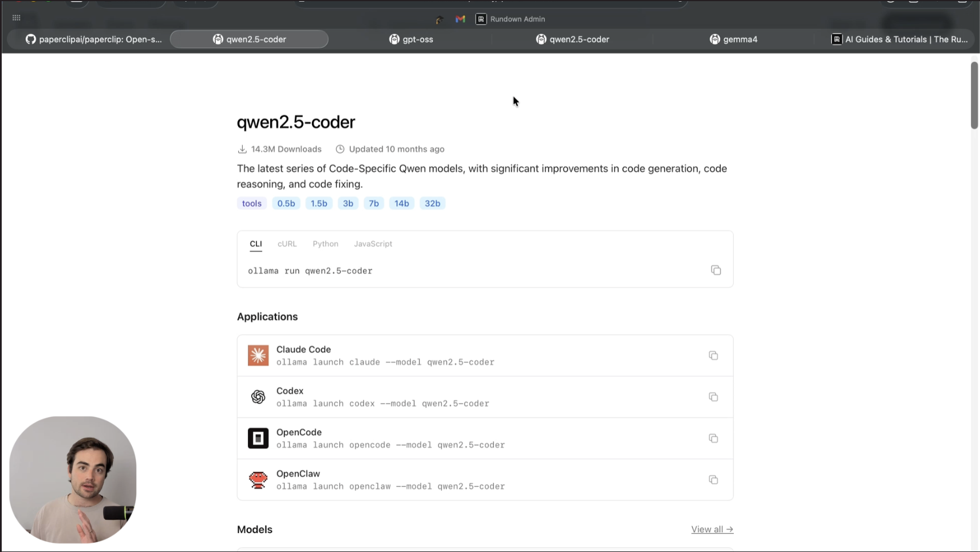Viewport: 980px width, 552px height.
Task: Select the tools tag filter
Action: click(x=251, y=203)
